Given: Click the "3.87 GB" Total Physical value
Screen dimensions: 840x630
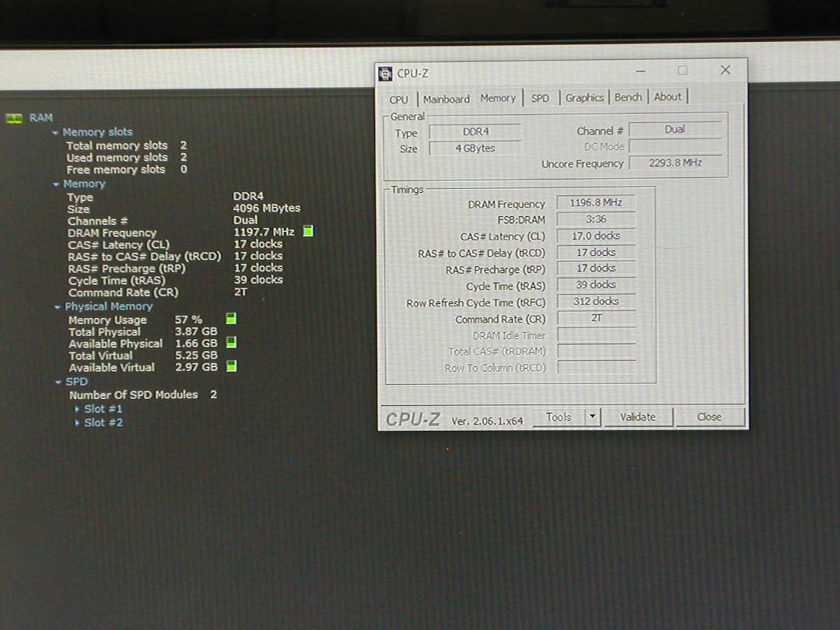Looking at the screenshot, I should coord(196,331).
